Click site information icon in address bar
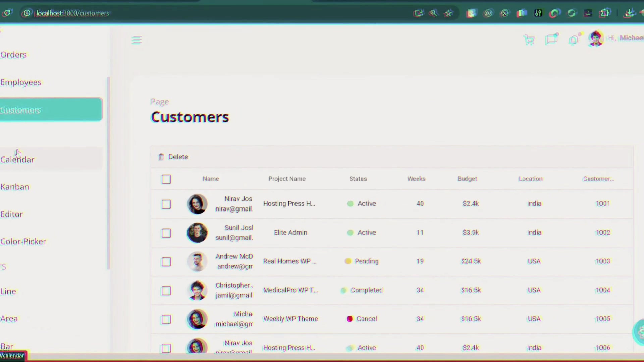The image size is (644, 362). pos(27,13)
